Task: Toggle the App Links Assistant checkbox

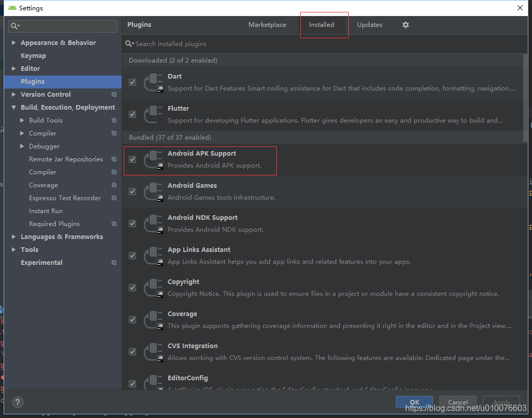Action: (132, 256)
